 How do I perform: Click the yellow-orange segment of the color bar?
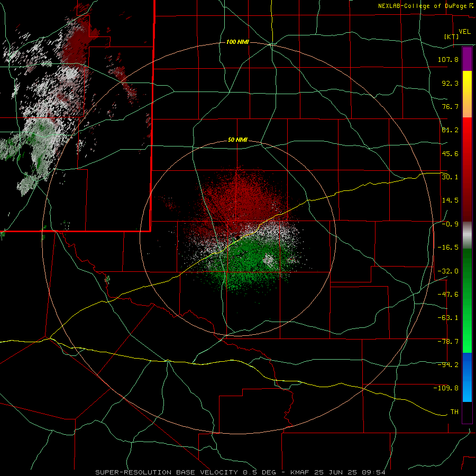[467, 94]
